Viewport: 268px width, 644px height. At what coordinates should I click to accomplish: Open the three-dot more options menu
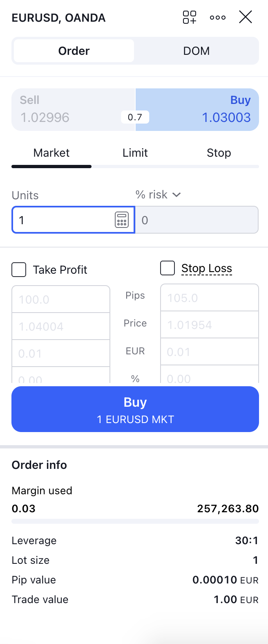218,18
